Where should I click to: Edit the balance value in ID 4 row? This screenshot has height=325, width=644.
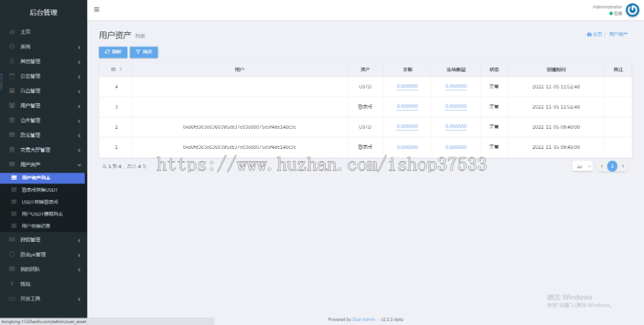[x=407, y=87]
